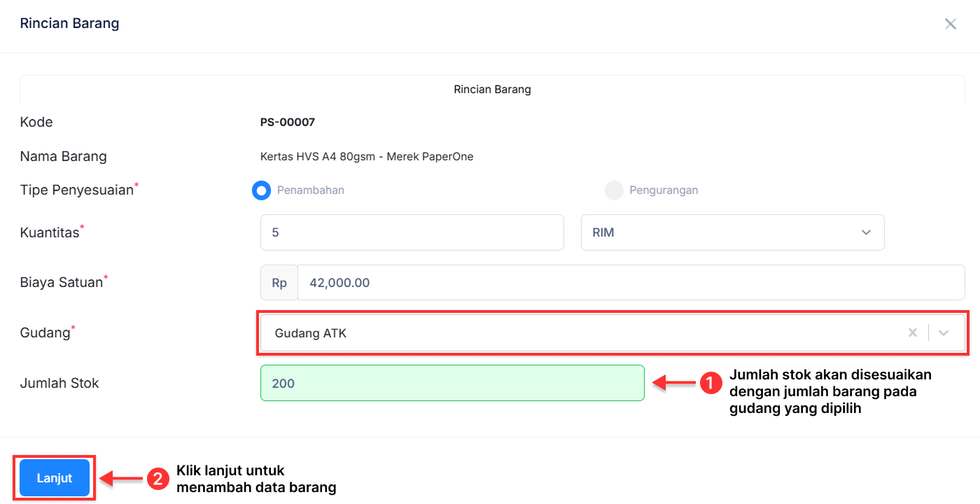Viewport: 980px width, 504px height.
Task: Click the Nama Barang label
Action: [x=63, y=157]
